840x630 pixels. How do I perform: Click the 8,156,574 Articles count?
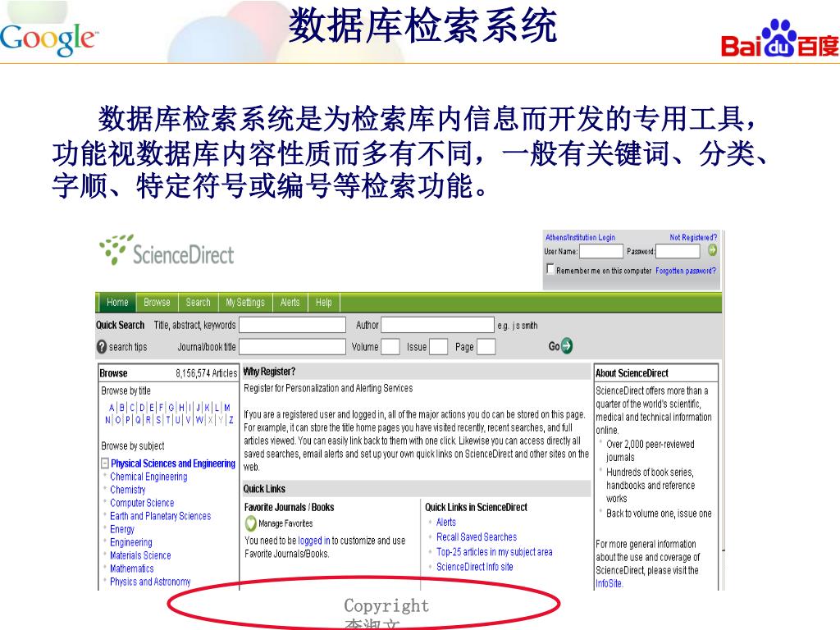206,373
